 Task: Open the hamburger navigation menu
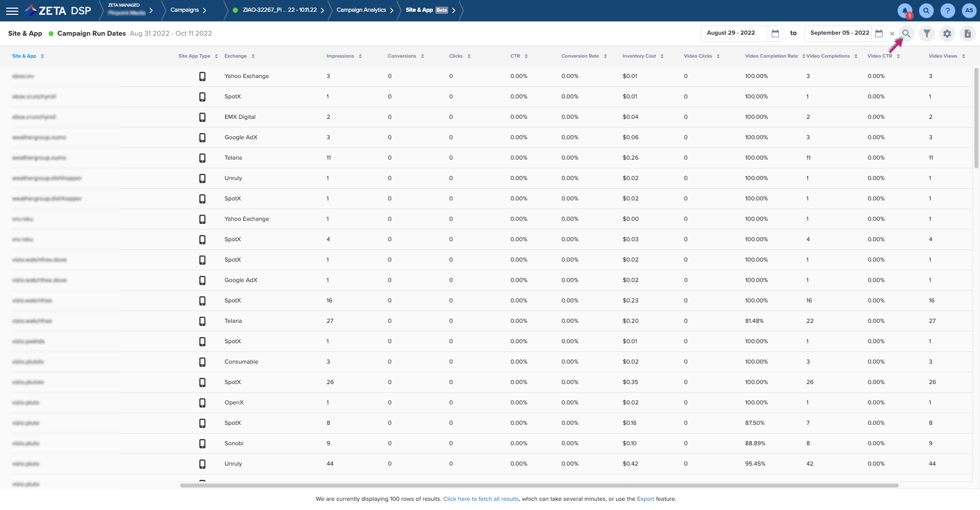tap(12, 11)
